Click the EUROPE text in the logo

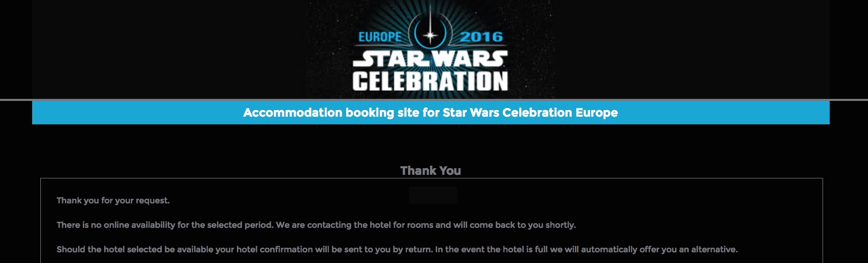380,37
